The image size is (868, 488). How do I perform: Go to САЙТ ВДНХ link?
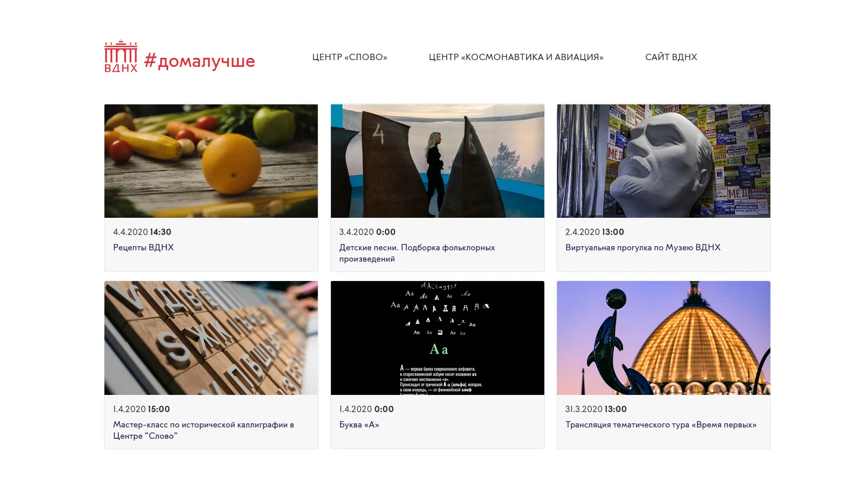point(671,57)
